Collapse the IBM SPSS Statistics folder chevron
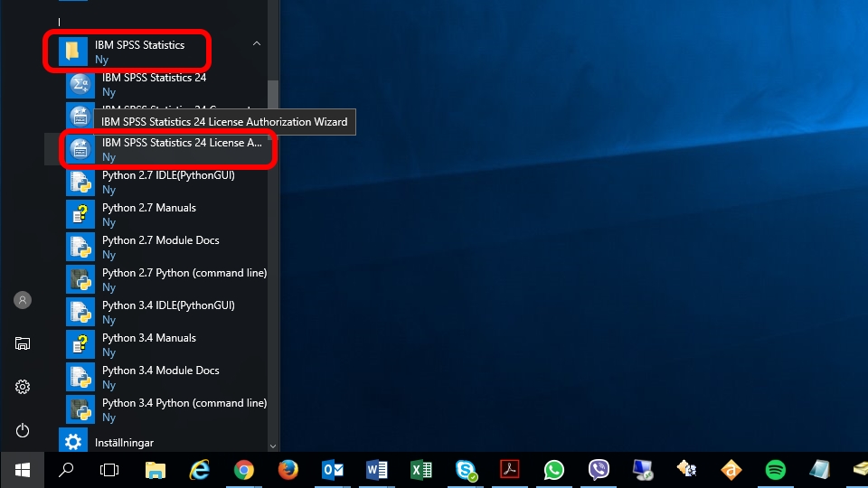 coord(256,43)
